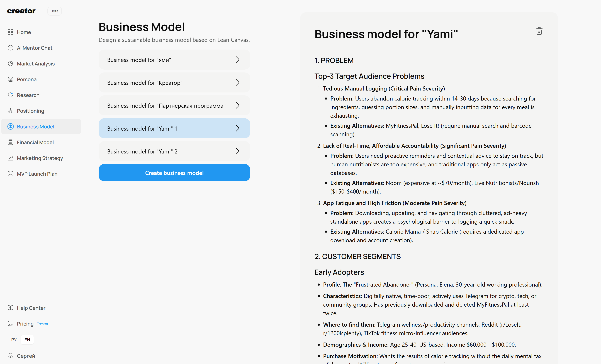The width and height of the screenshot is (601, 364).
Task: Click the Positioning icon
Action: (11, 111)
